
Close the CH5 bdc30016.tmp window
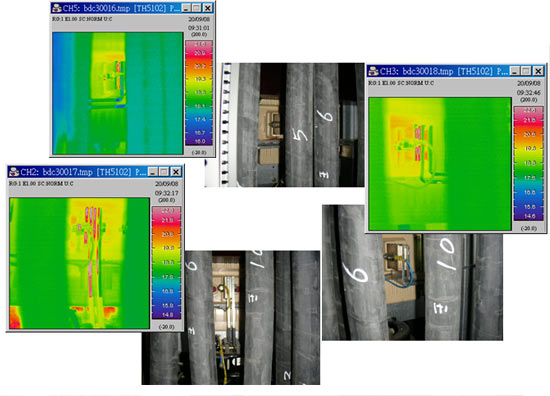click(x=208, y=8)
